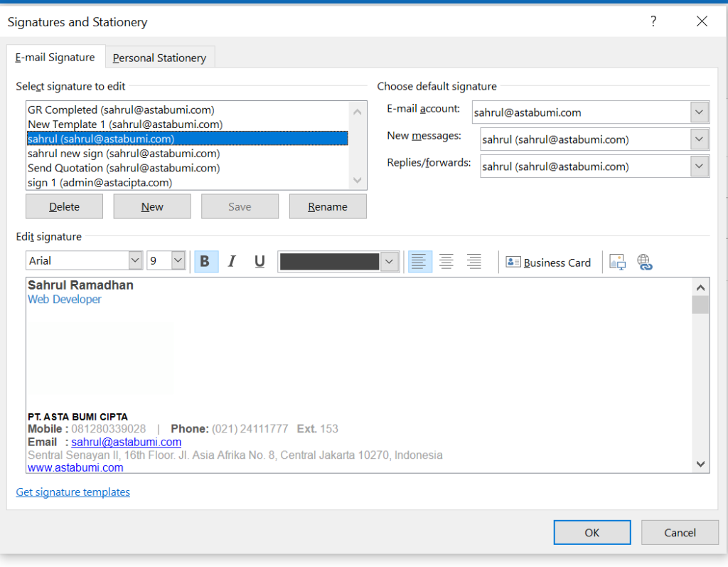Insert hyperlink icon in toolbar
This screenshot has width=728, height=567.
tap(645, 263)
